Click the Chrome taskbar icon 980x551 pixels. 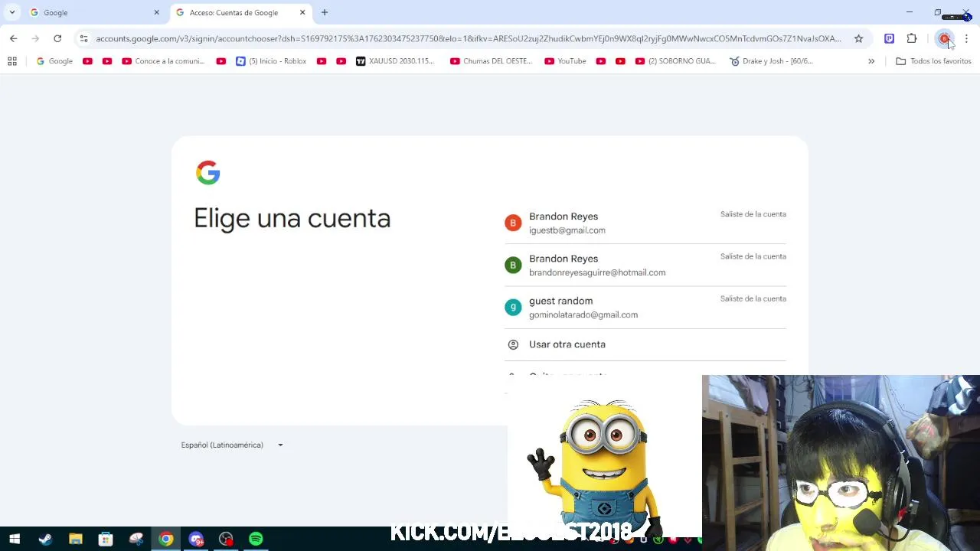point(165,539)
